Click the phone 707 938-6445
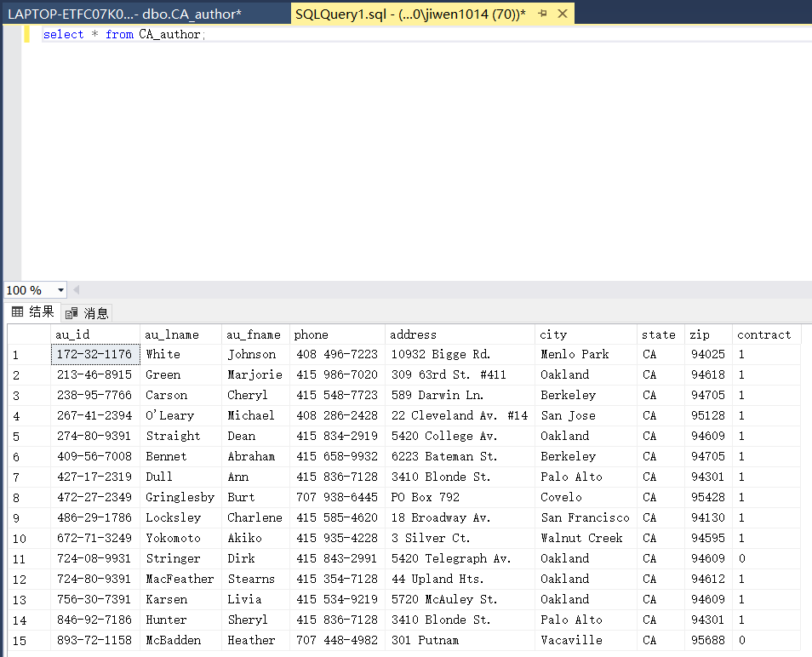The image size is (812, 657). point(337,497)
